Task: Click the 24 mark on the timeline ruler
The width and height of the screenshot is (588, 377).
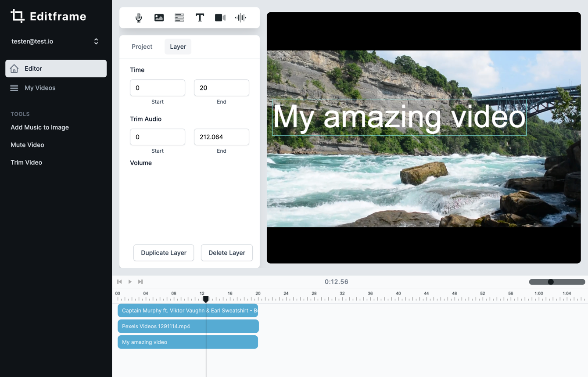Action: [x=286, y=293]
